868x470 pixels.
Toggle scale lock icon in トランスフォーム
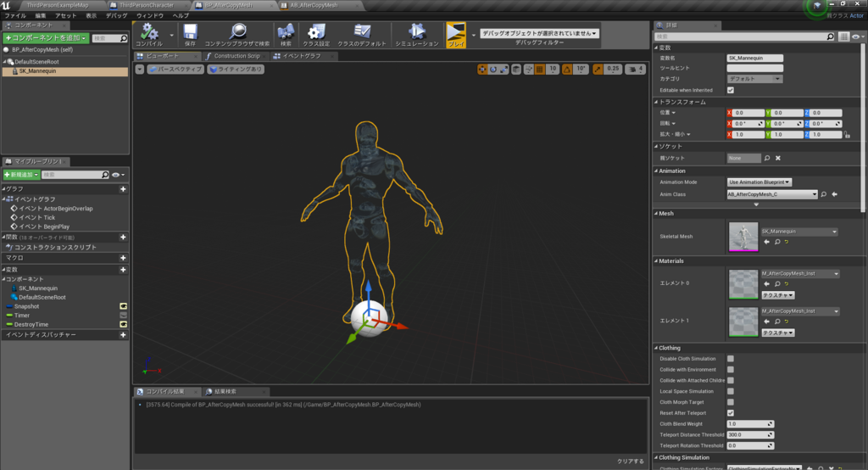coord(847,135)
